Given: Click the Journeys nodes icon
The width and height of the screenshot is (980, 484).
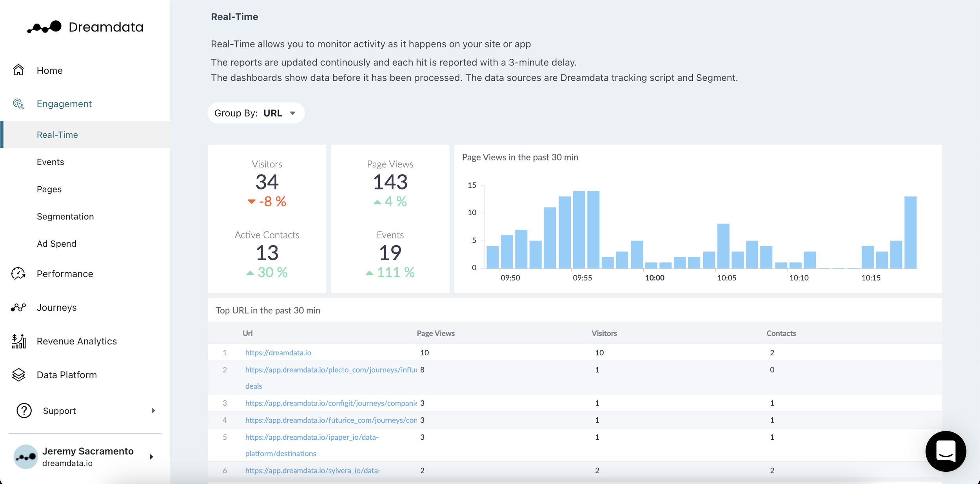Looking at the screenshot, I should pos(18,307).
